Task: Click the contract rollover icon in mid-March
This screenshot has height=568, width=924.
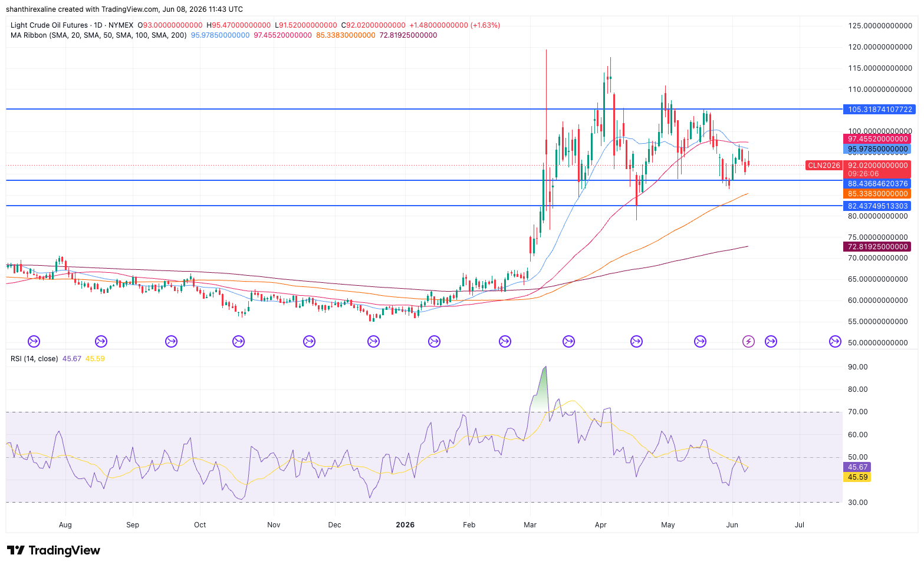Action: click(568, 341)
